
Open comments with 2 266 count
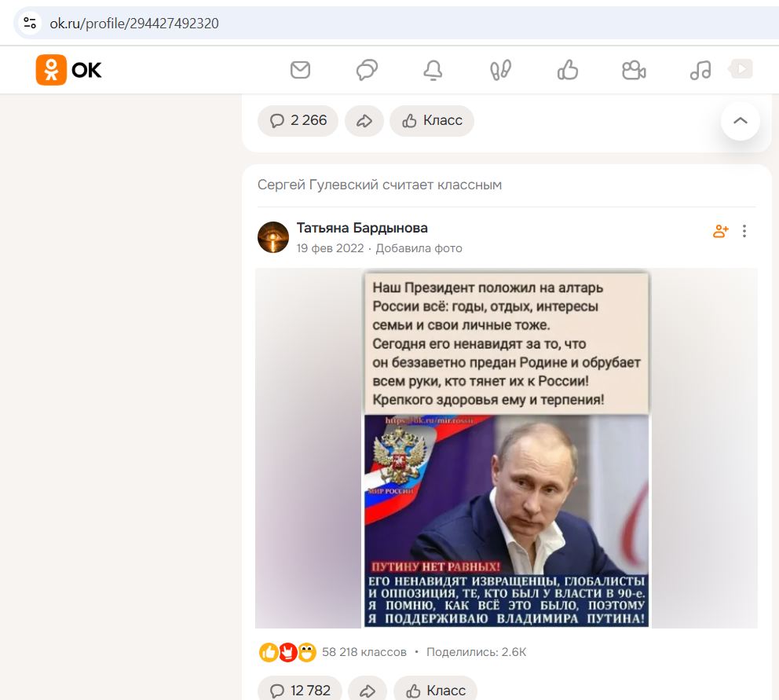pyautogui.click(x=298, y=121)
